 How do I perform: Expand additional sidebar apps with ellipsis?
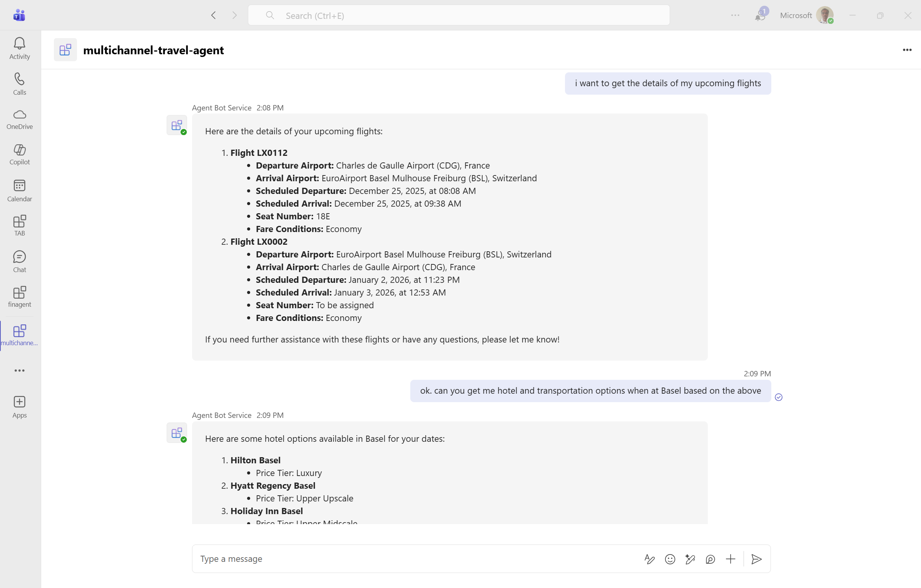click(x=19, y=370)
